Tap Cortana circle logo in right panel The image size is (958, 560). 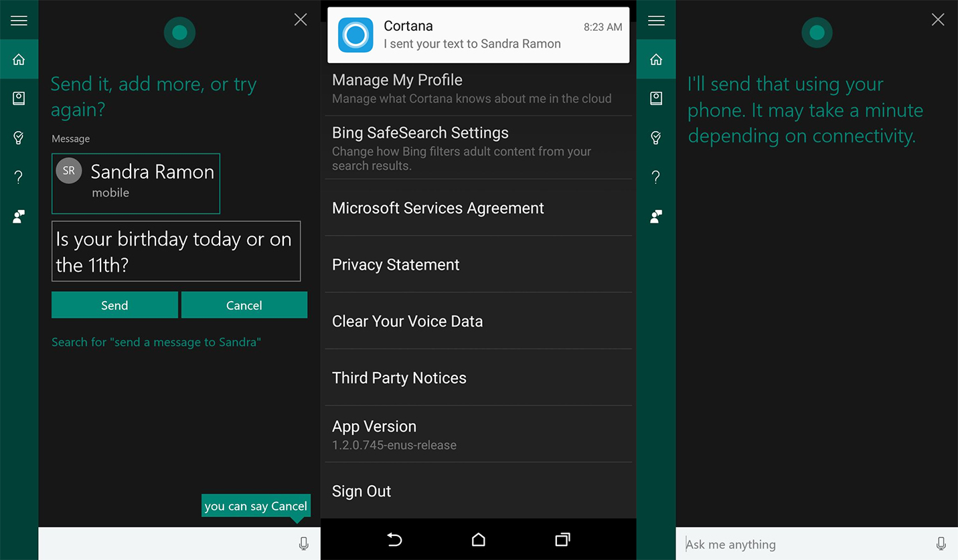click(x=817, y=32)
